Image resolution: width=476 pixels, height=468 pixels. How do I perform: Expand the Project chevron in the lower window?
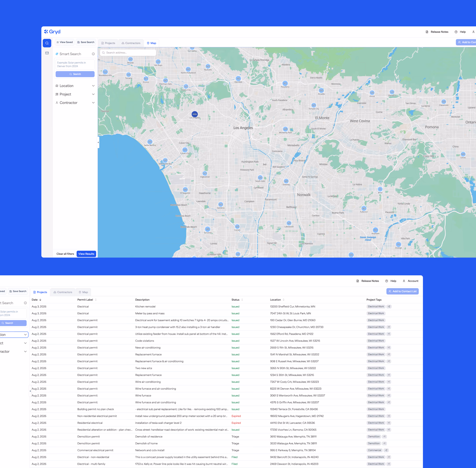(25, 343)
